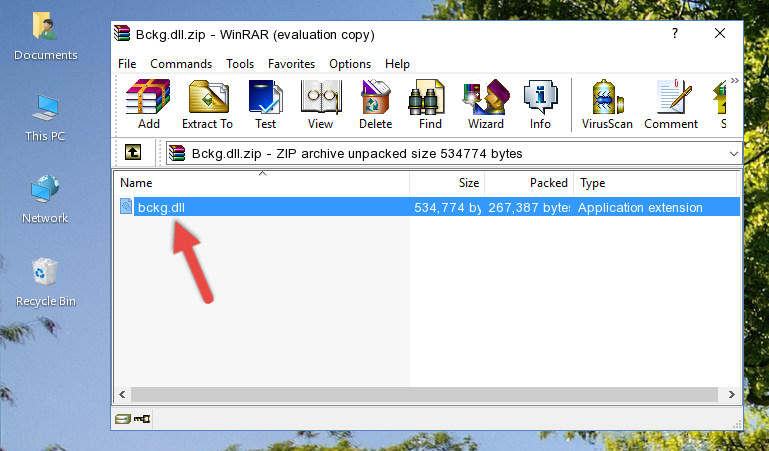Open the Commands menu
The image size is (769, 451).
(x=181, y=64)
